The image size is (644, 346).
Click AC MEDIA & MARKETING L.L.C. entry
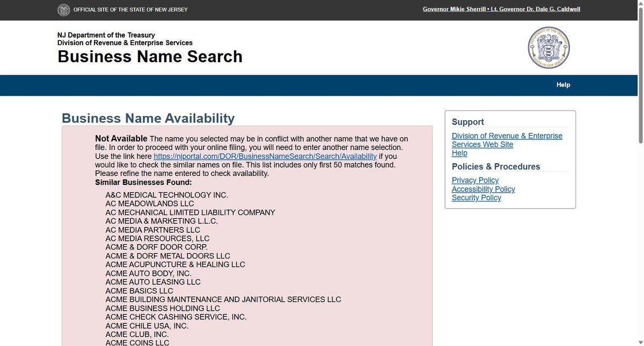(162, 221)
